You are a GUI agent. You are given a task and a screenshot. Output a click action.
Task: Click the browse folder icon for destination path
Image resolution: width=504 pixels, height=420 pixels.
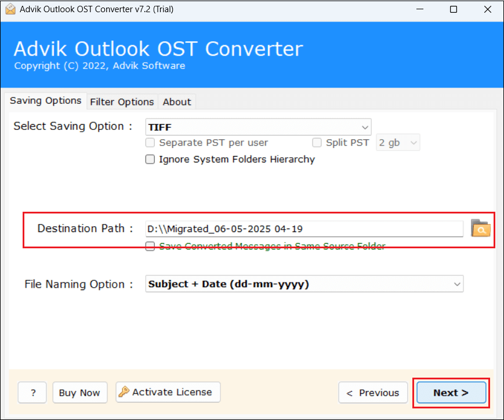click(481, 228)
